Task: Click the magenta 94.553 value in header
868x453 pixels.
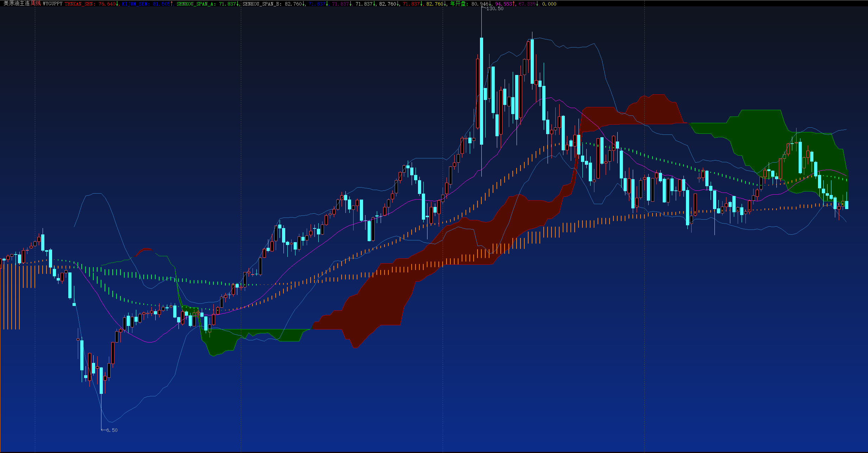Action: click(x=504, y=4)
